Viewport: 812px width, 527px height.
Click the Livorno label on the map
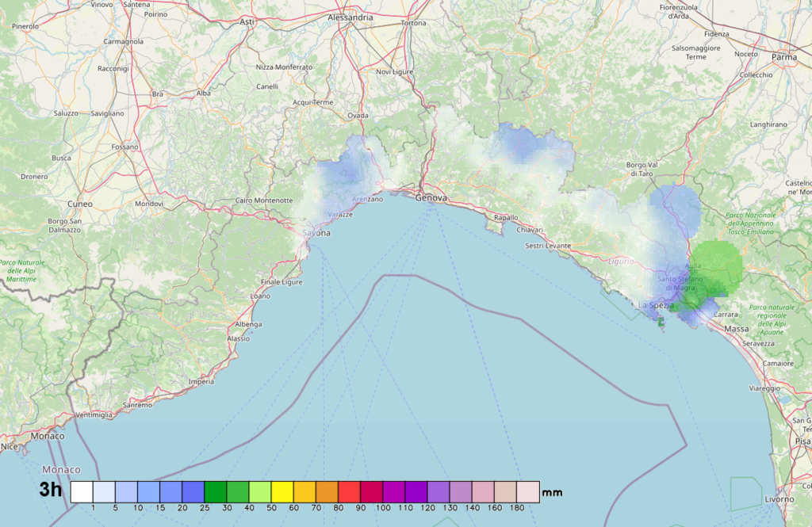coord(778,499)
